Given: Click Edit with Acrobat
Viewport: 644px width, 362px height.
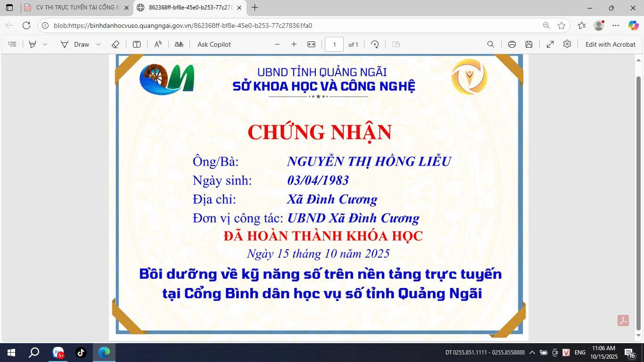Looking at the screenshot, I should click(x=611, y=44).
